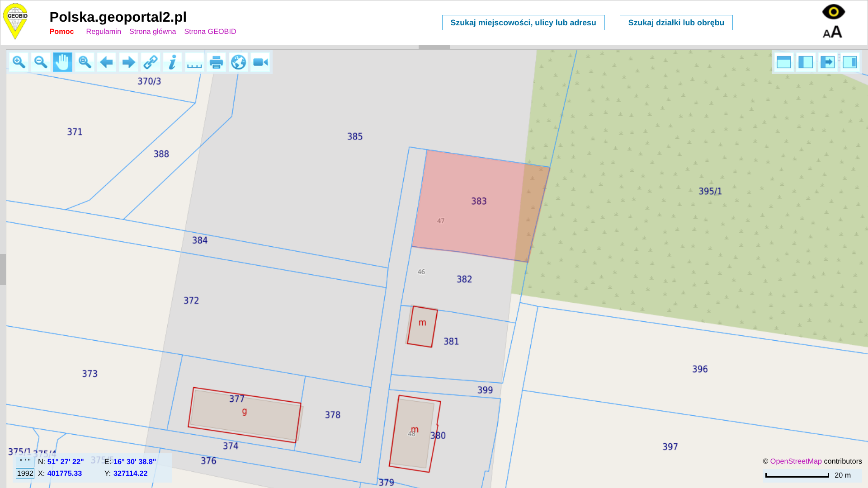
Task: Click parcel label 381
Action: coord(451,342)
